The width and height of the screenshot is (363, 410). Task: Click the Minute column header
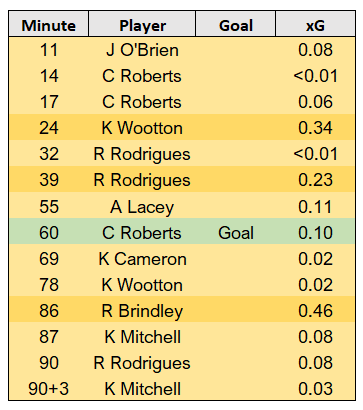tap(49, 25)
